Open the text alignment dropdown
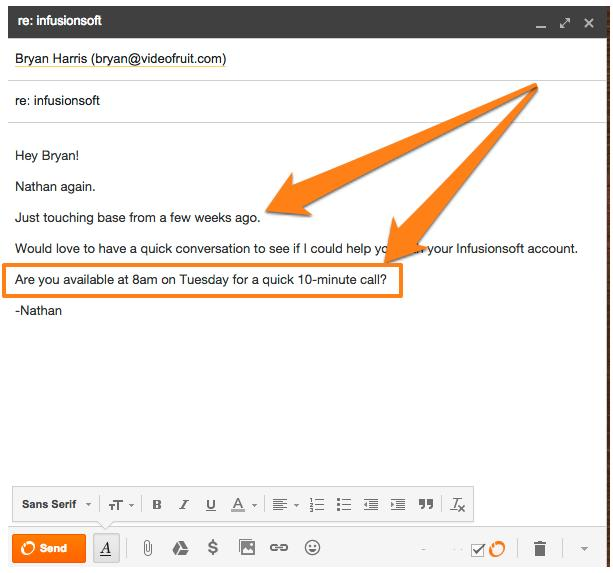613x573 pixels. 285,505
